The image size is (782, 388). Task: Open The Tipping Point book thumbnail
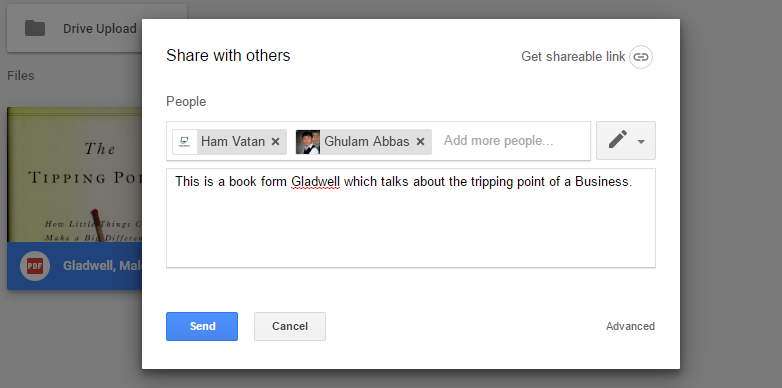pos(75,175)
